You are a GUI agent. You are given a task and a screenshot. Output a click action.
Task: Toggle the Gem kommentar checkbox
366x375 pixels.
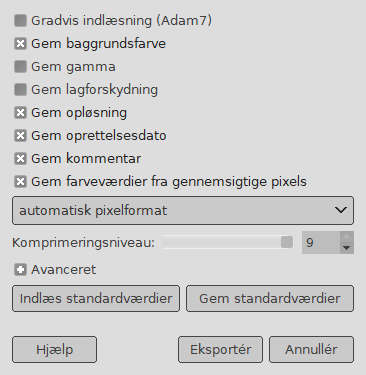pos(20,159)
